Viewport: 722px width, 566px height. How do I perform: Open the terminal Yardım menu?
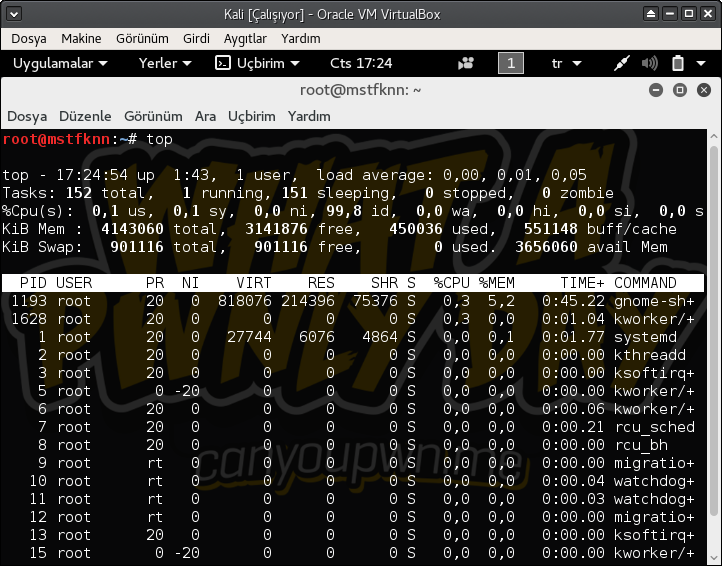309,116
